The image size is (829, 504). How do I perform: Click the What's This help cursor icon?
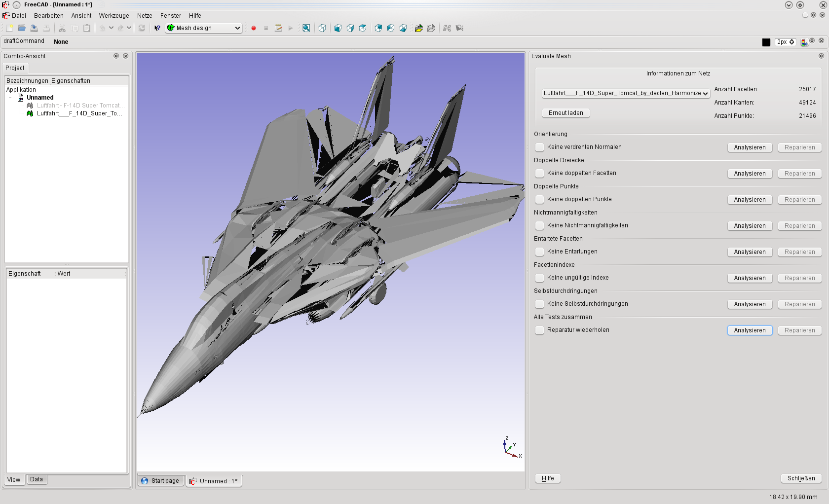157,28
